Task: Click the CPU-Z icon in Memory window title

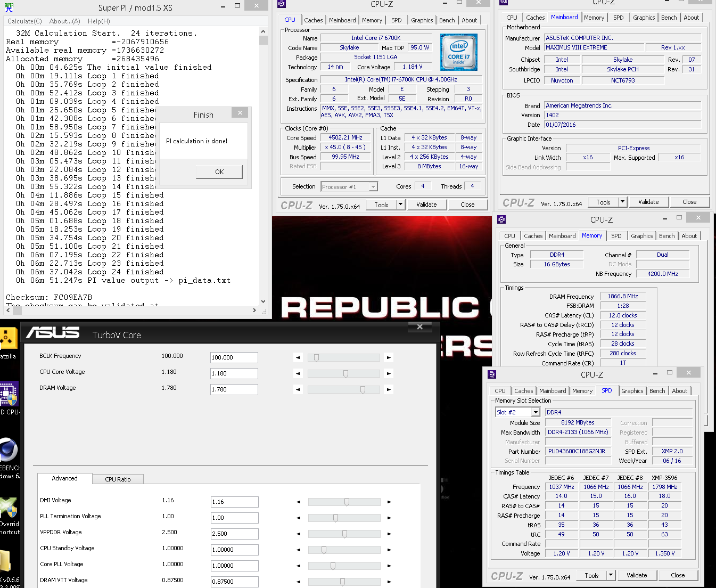Action: pyautogui.click(x=501, y=219)
